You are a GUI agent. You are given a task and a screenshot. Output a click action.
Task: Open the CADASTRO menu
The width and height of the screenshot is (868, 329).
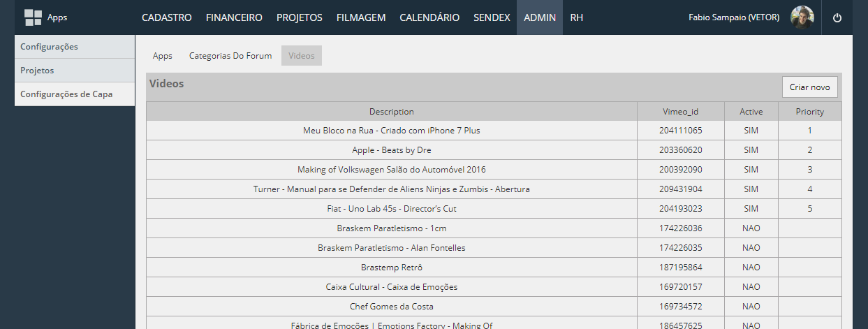(166, 17)
